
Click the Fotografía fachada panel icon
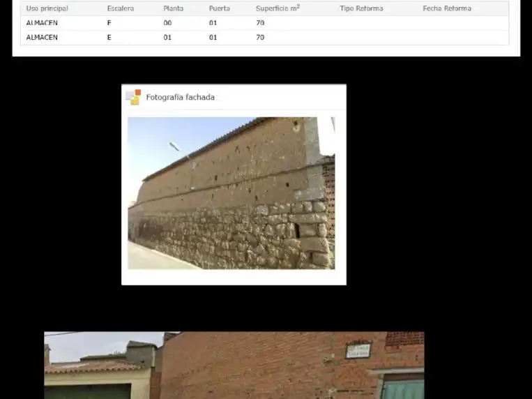[x=133, y=97]
